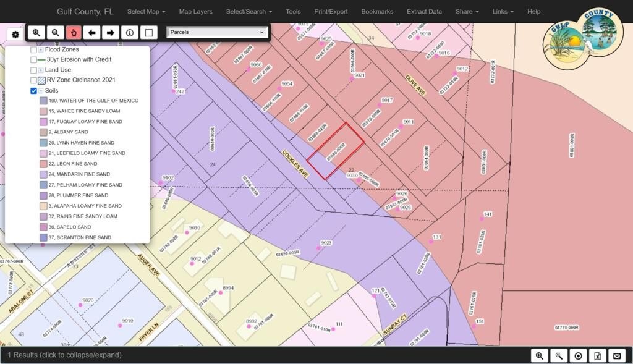Collapse the Soils legend

coord(41,91)
